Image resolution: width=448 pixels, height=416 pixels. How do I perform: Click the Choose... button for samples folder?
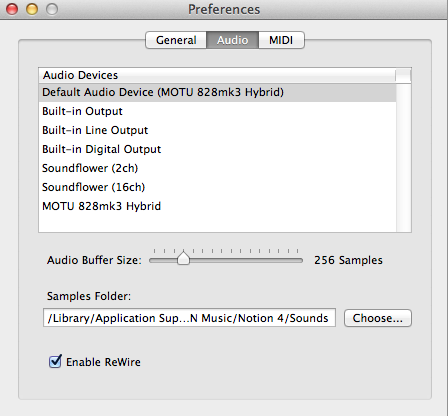378,318
